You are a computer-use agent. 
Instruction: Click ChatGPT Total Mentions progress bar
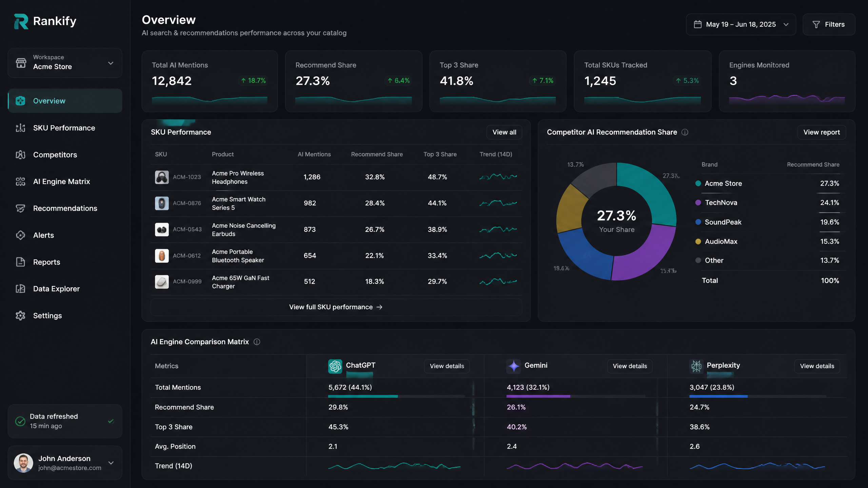[x=396, y=396]
